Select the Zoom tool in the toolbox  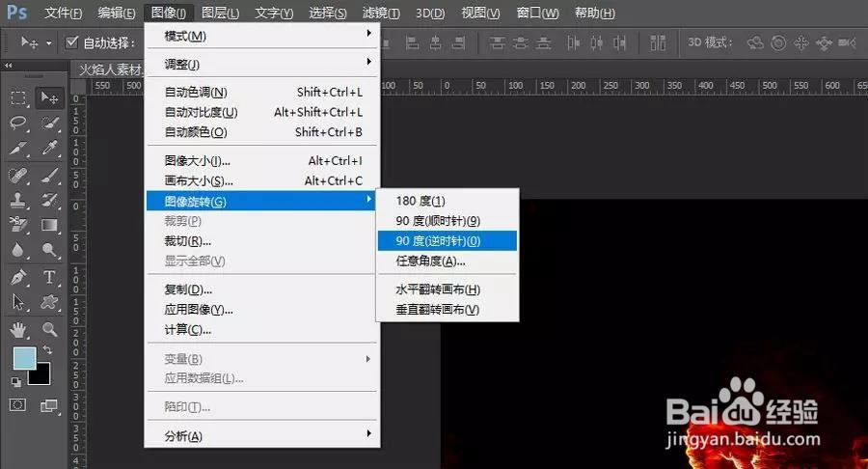pos(49,329)
